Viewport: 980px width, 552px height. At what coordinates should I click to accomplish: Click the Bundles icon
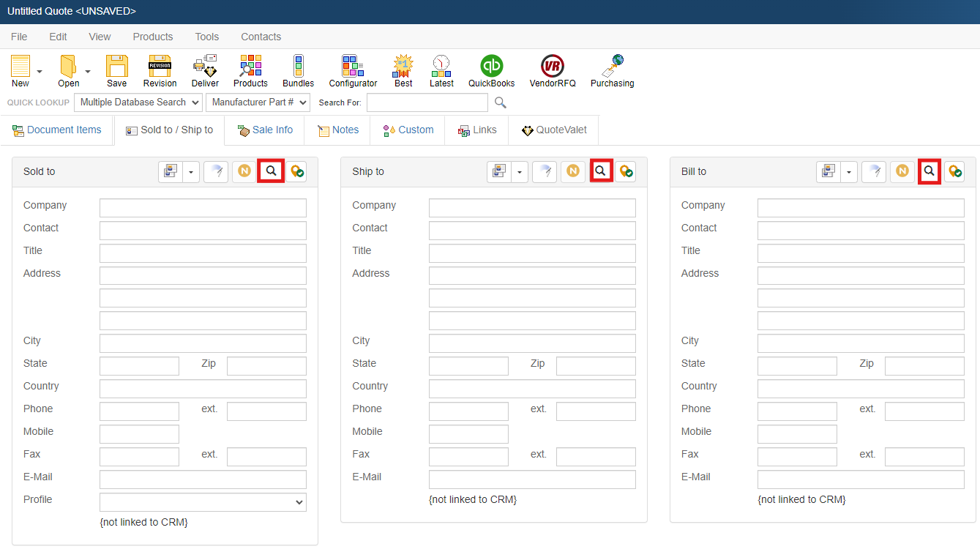pos(298,70)
